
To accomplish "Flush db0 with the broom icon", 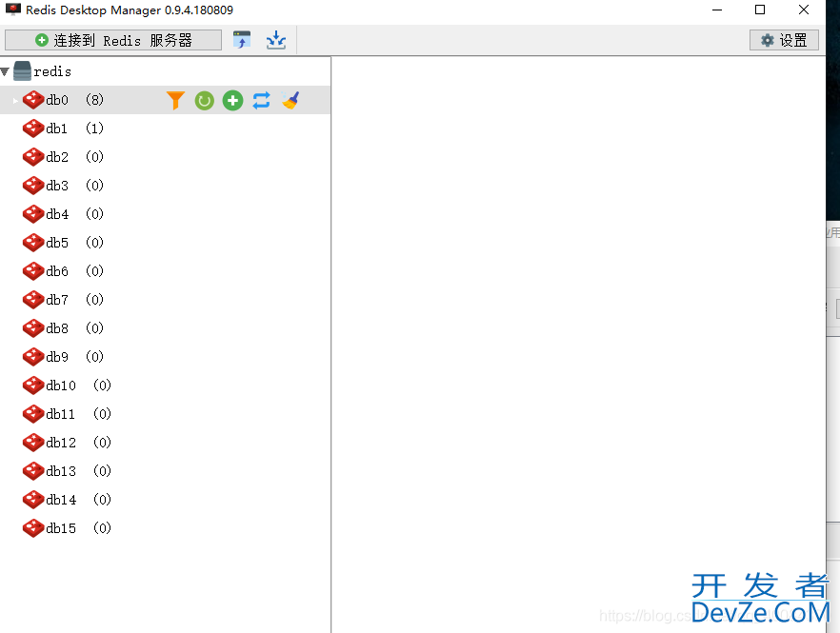I will [290, 100].
